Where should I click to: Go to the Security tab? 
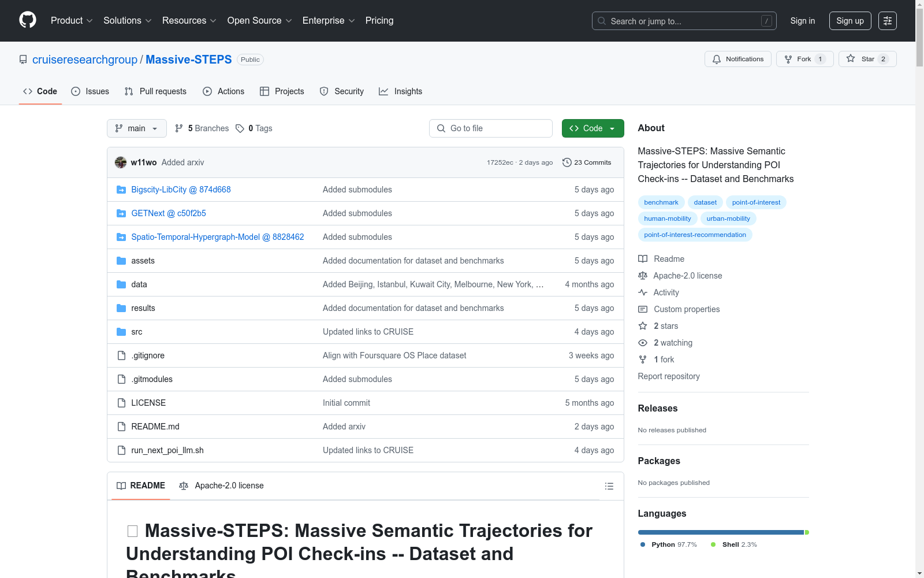pos(342,91)
